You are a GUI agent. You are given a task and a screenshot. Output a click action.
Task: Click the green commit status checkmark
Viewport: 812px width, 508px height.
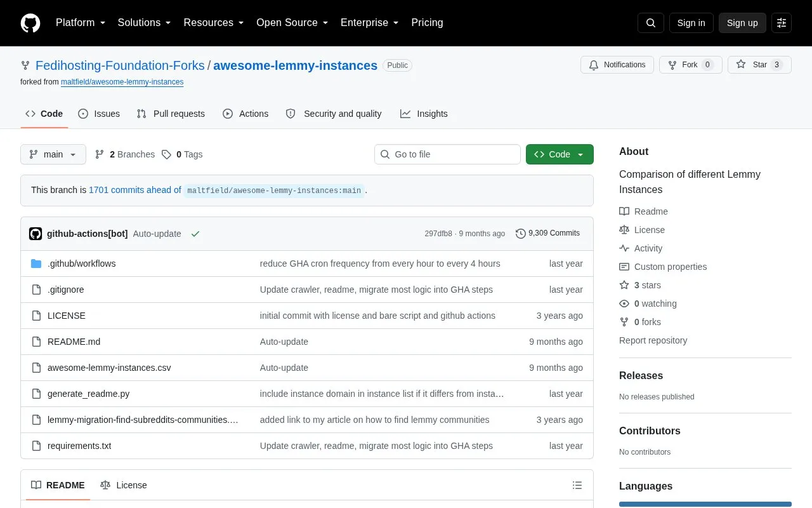tap(195, 234)
